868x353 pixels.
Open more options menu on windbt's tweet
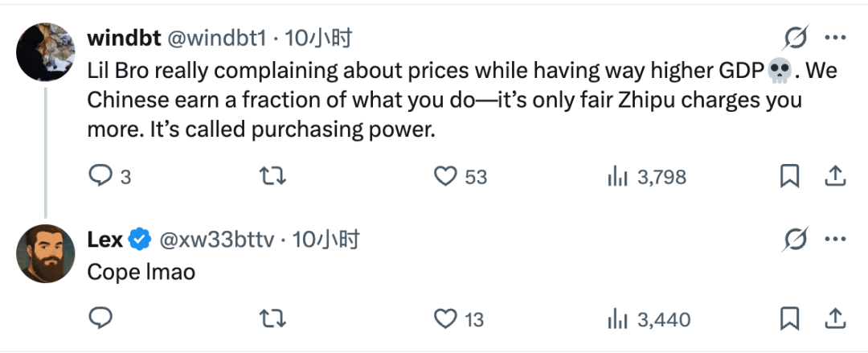coord(836,38)
